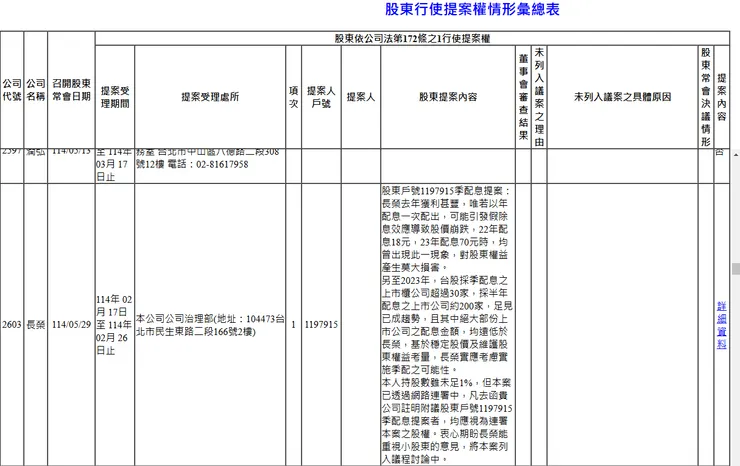Click the period cell ending 03月17日止
The width and height of the screenshot is (740, 466).
[115, 165]
